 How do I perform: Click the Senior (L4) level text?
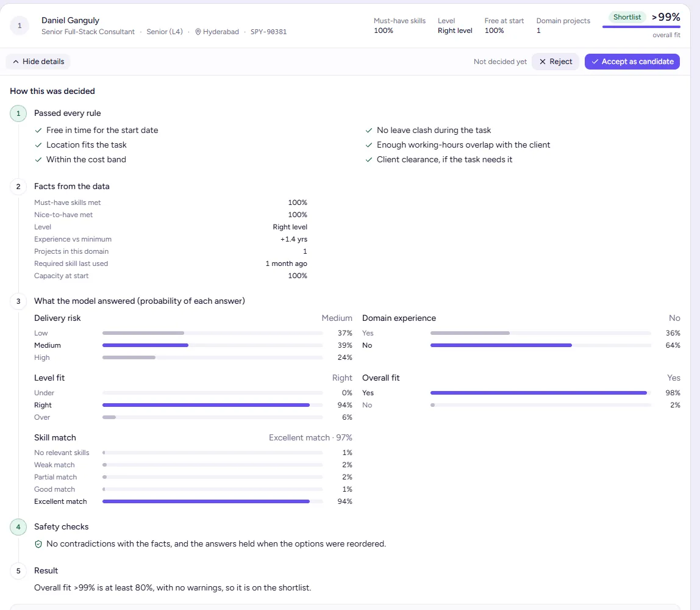tap(165, 32)
